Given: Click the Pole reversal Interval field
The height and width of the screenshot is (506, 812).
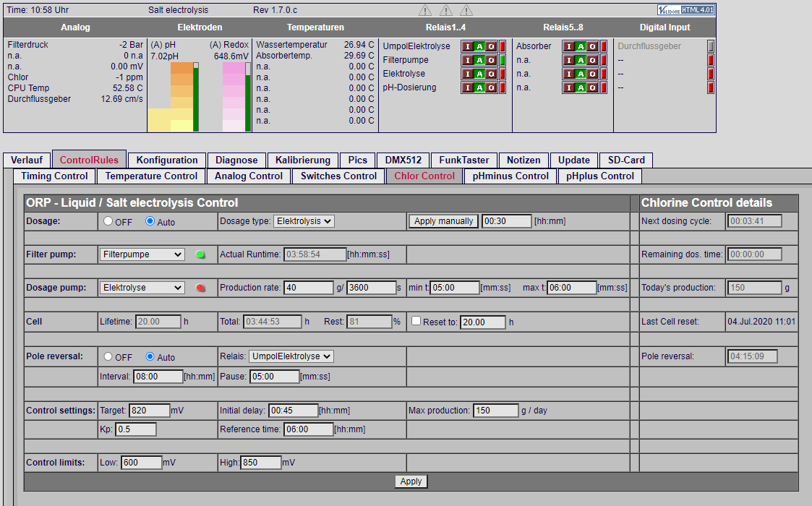Looking at the screenshot, I should pyautogui.click(x=158, y=377).
